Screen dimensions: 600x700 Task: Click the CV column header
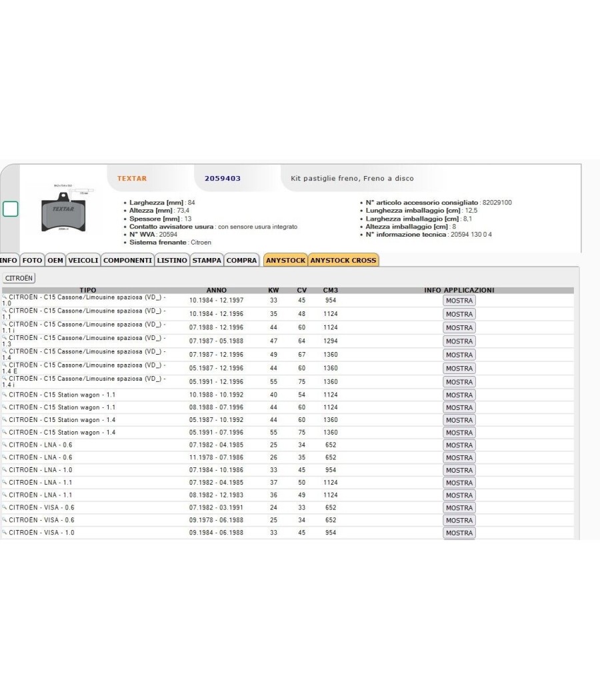[302, 290]
